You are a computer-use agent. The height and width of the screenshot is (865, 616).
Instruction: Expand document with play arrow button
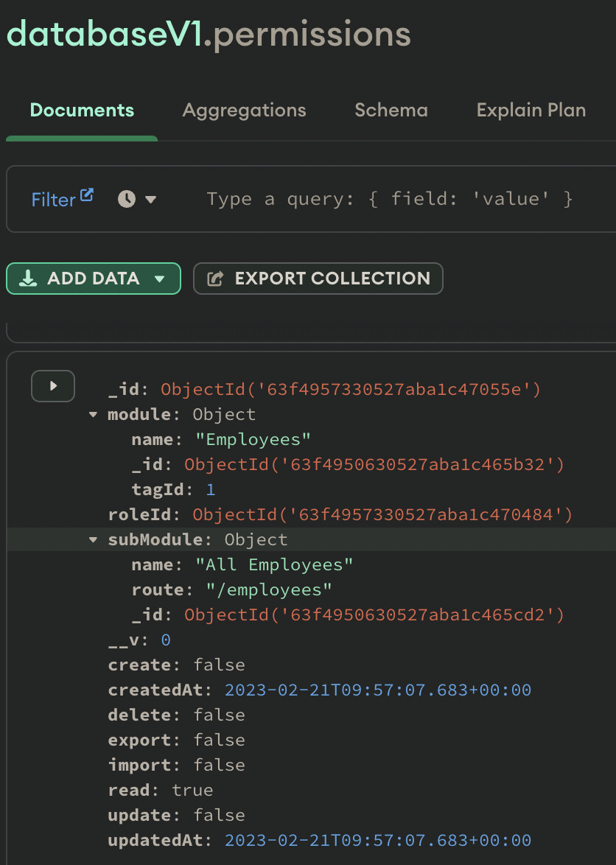pos(52,386)
